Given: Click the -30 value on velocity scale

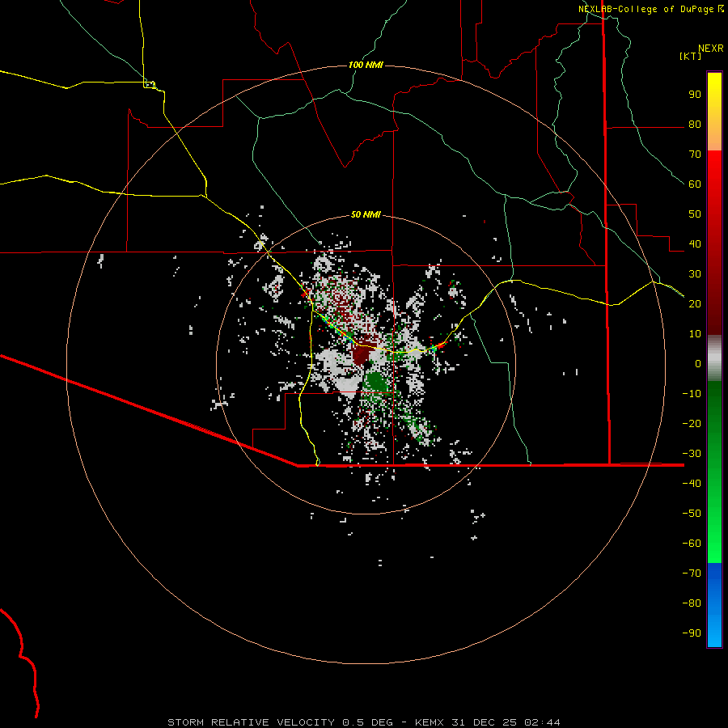Looking at the screenshot, I should (x=692, y=454).
